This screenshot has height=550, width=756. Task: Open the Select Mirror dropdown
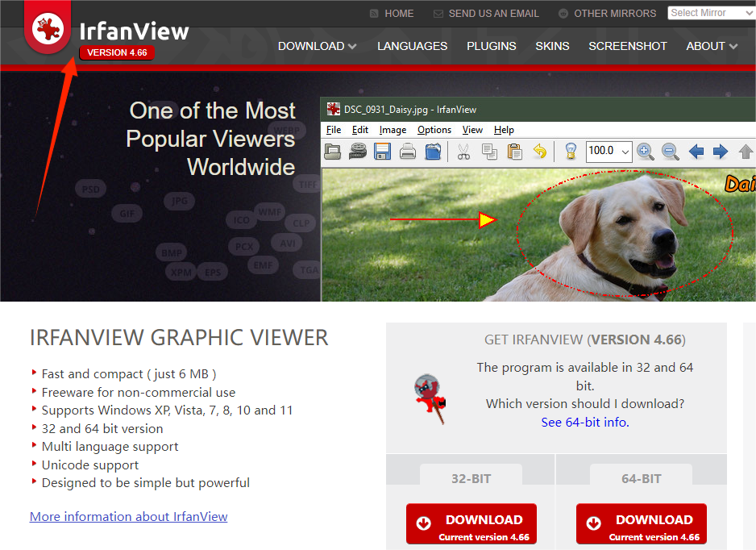pos(711,13)
